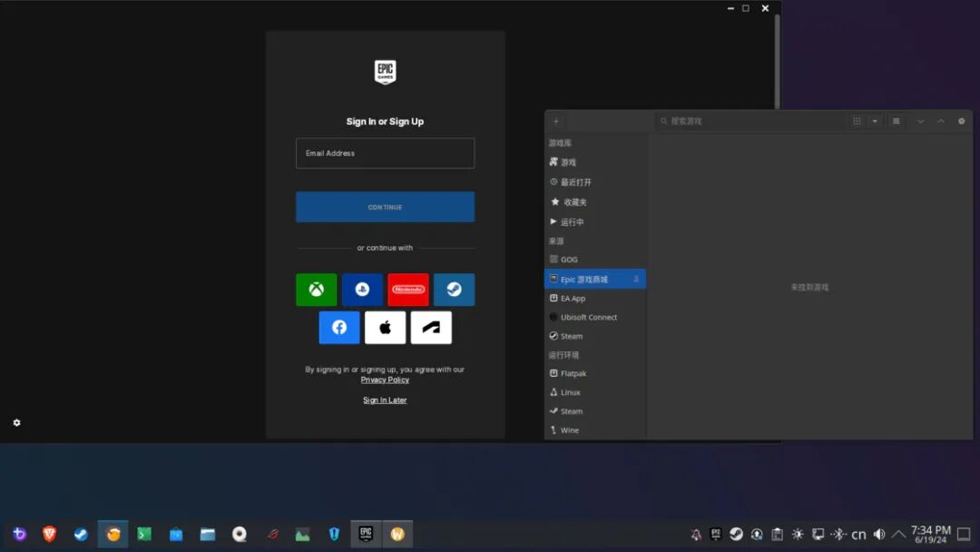Sign in with the Xbox button
This screenshot has height=552, width=980.
pyautogui.click(x=317, y=290)
